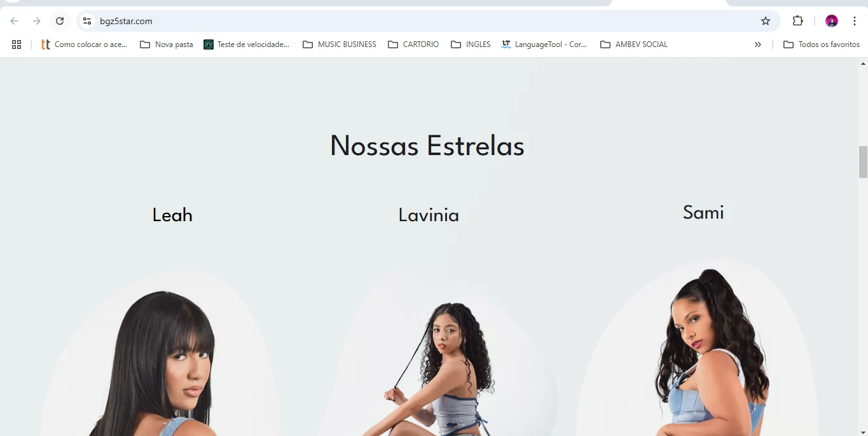Open the Chrome profile avatar
The height and width of the screenshot is (436, 868).
coord(832,21)
